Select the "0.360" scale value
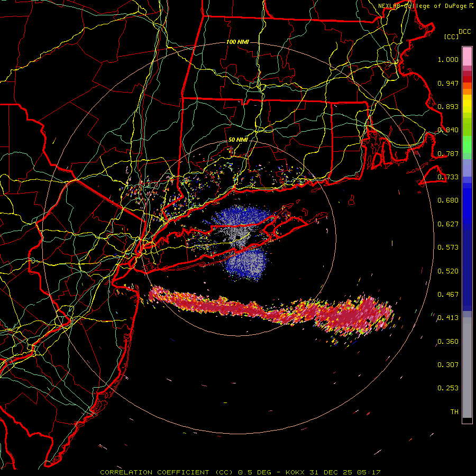 [x=448, y=342]
